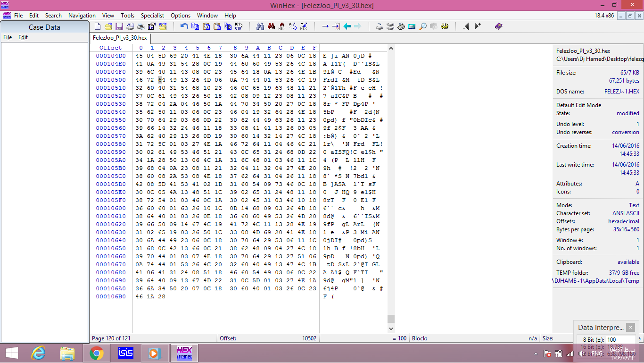Click the hex view scrollbar down arrow
Image resolution: width=644 pixels, height=363 pixels.
[391, 328]
